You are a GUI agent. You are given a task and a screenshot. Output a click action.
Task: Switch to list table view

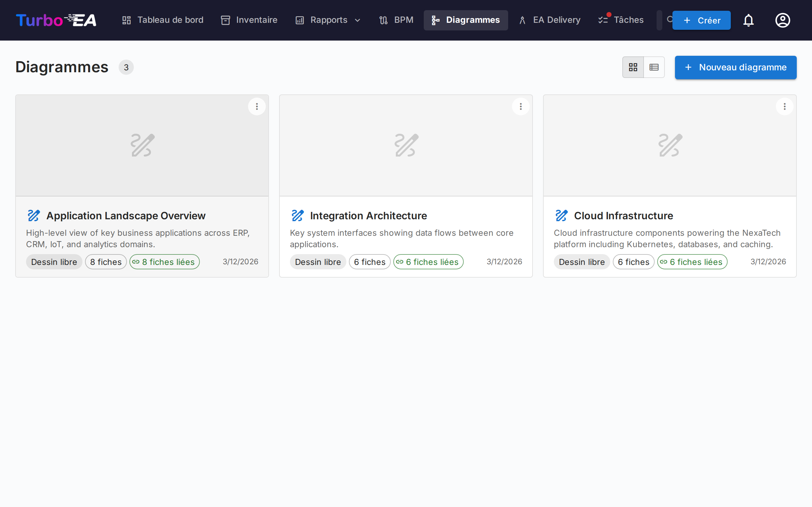pyautogui.click(x=654, y=67)
